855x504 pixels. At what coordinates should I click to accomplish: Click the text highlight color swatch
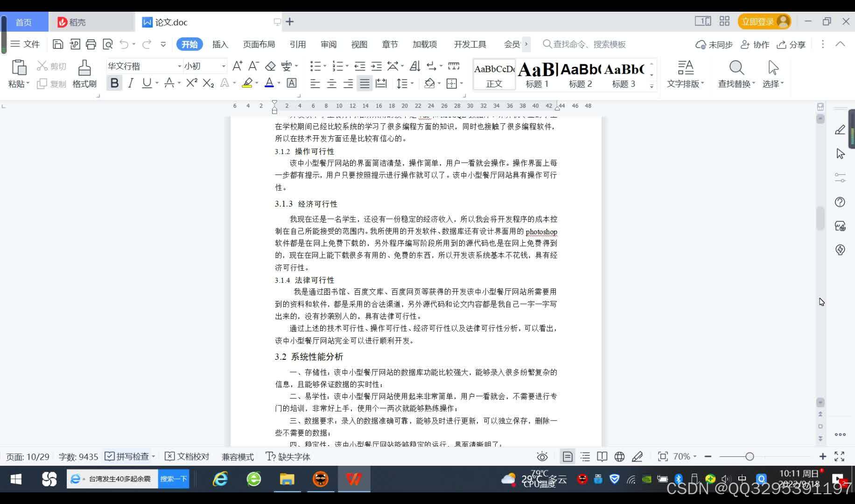click(x=247, y=83)
